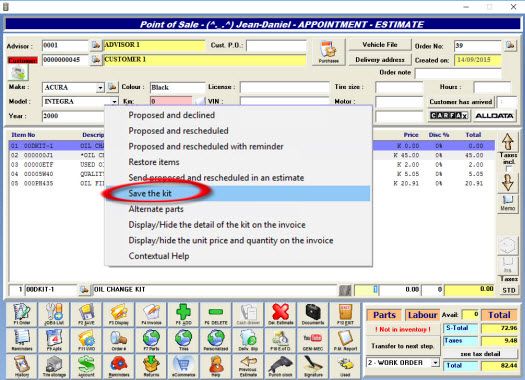Open the eCommerce shopping cart icon
525x380 pixels.
pyautogui.click(x=183, y=366)
